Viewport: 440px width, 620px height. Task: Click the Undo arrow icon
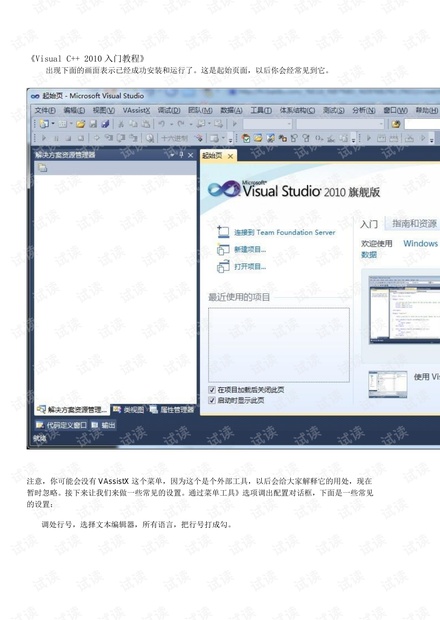(x=161, y=124)
